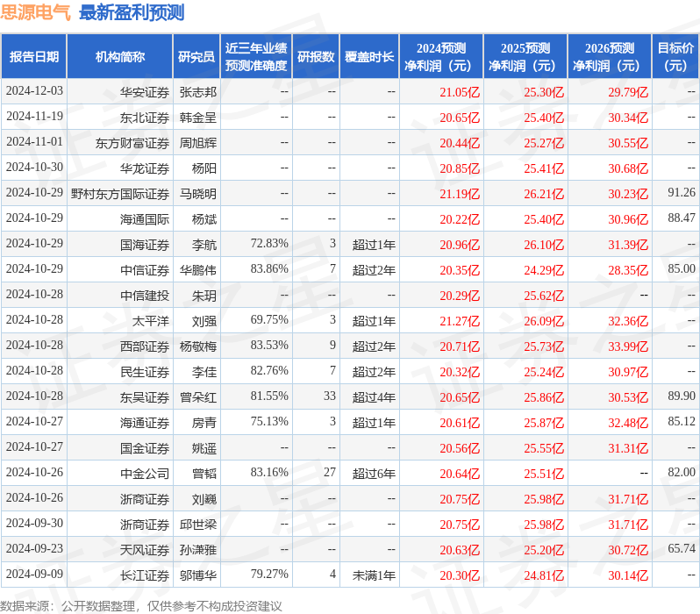This screenshot has height=614, width=700.
Task: Select analyst 周旭辉 cell
Action: [x=197, y=143]
